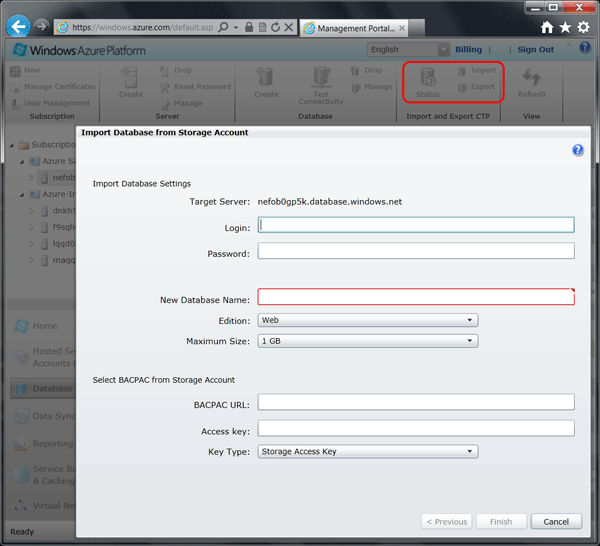Open browser Home page icon

[x=547, y=27]
